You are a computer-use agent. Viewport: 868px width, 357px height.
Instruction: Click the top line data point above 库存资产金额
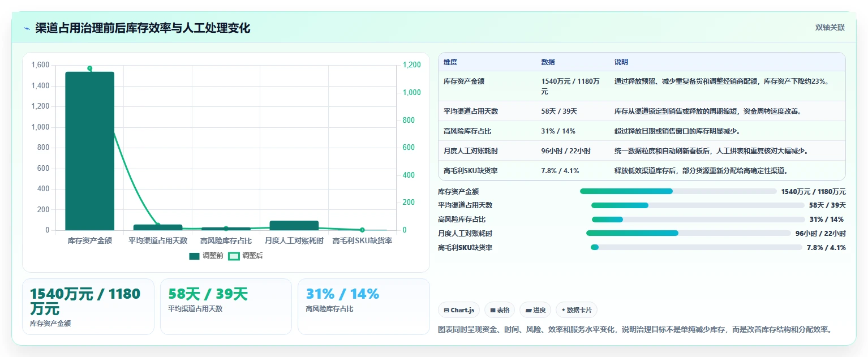[90, 68]
